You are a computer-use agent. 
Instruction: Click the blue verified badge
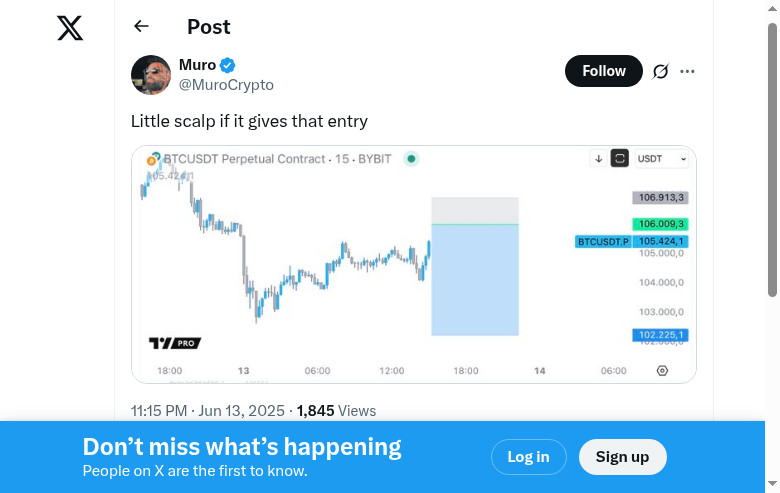(228, 65)
